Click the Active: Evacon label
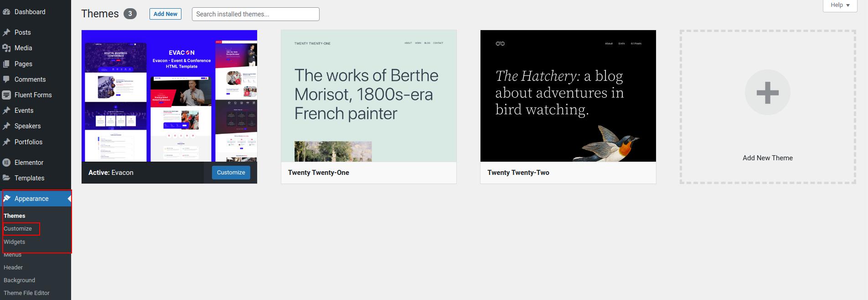This screenshot has height=300, width=868. pyautogui.click(x=111, y=173)
